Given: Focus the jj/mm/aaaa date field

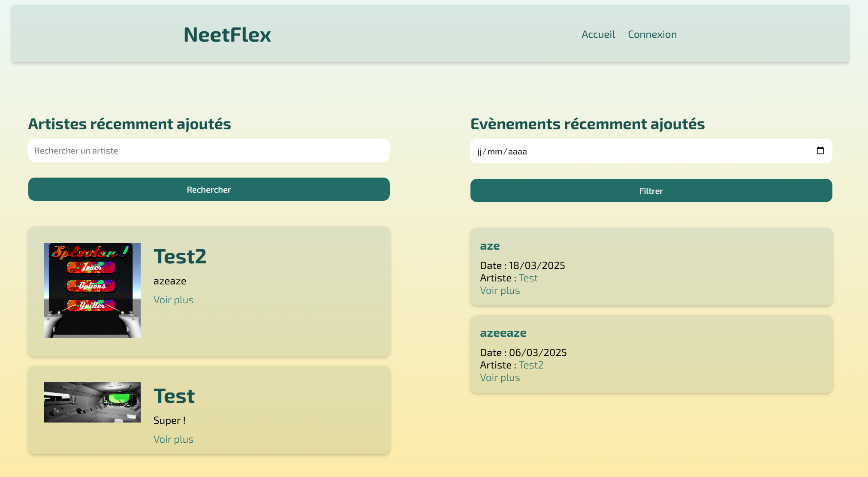Looking at the screenshot, I should (651, 151).
